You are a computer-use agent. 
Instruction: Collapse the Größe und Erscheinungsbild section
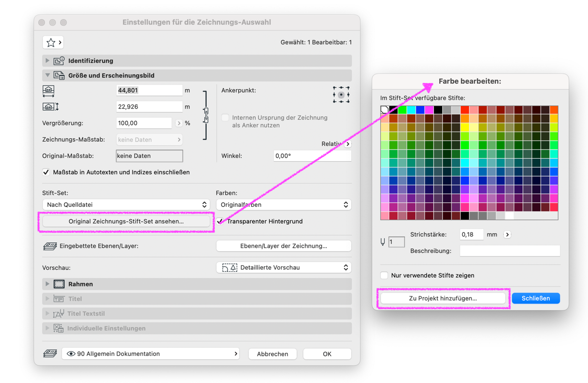(x=47, y=76)
